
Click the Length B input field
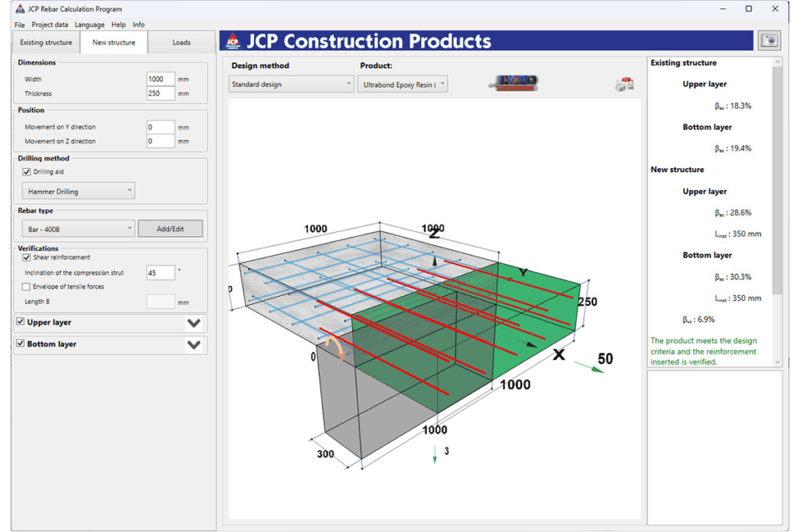pyautogui.click(x=161, y=301)
